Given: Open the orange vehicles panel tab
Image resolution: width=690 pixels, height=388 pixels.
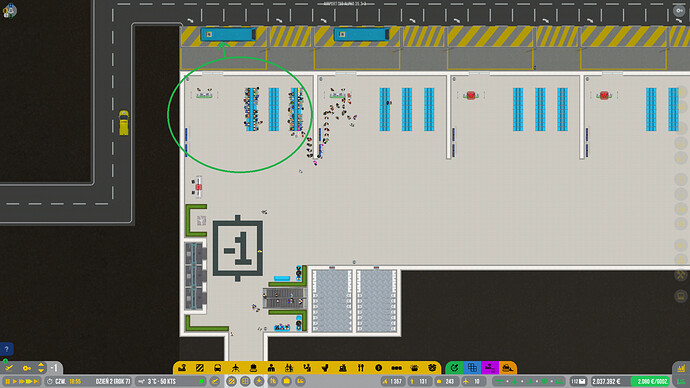Looking at the screenshot, I should point(507,367).
